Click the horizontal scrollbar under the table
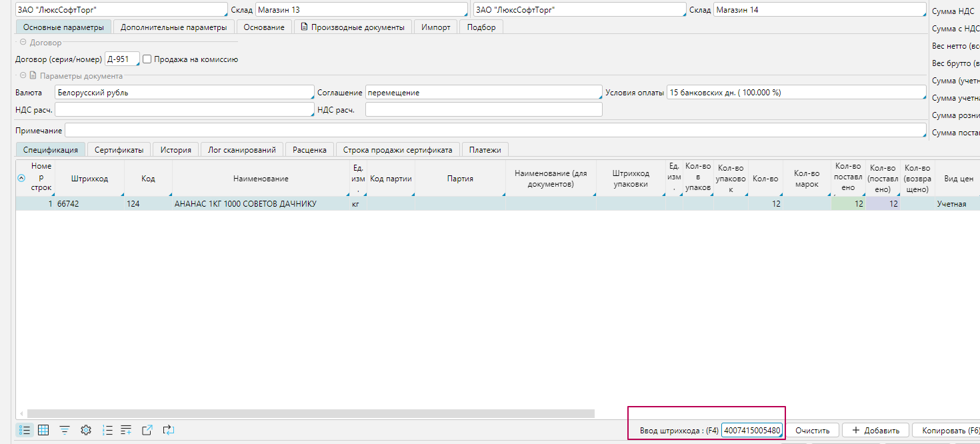This screenshot has height=444, width=980. [310, 413]
